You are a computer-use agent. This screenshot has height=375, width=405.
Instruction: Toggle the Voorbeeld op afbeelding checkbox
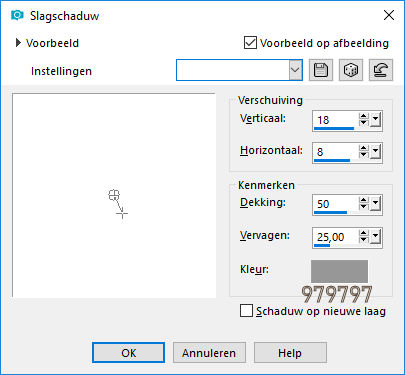click(x=250, y=43)
